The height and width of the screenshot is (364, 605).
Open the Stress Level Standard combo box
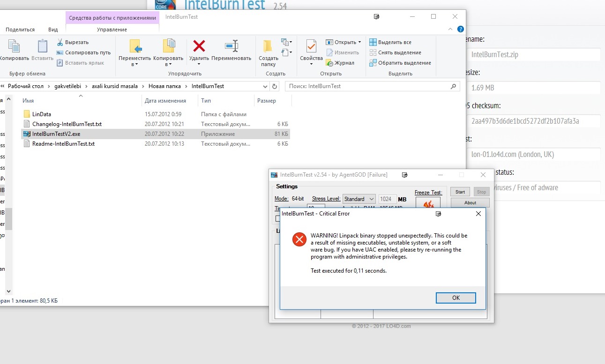359,199
